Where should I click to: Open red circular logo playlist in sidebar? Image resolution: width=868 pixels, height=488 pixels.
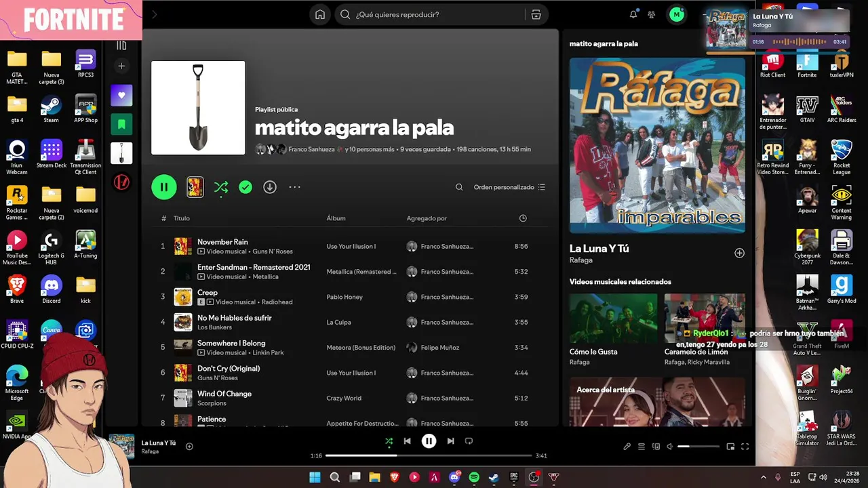[x=121, y=182]
